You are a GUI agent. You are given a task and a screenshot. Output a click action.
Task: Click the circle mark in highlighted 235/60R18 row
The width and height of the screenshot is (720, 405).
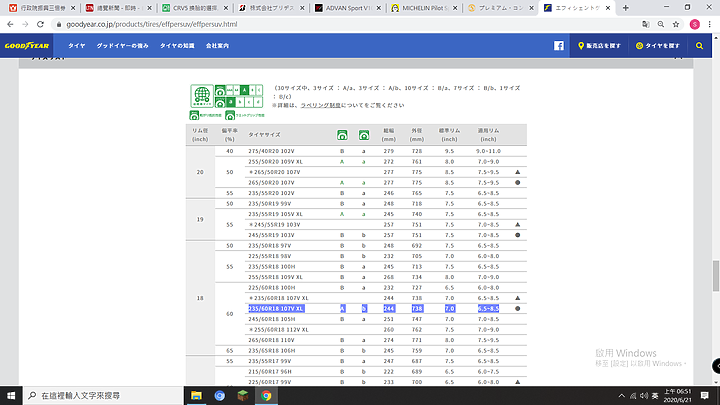[518, 309]
